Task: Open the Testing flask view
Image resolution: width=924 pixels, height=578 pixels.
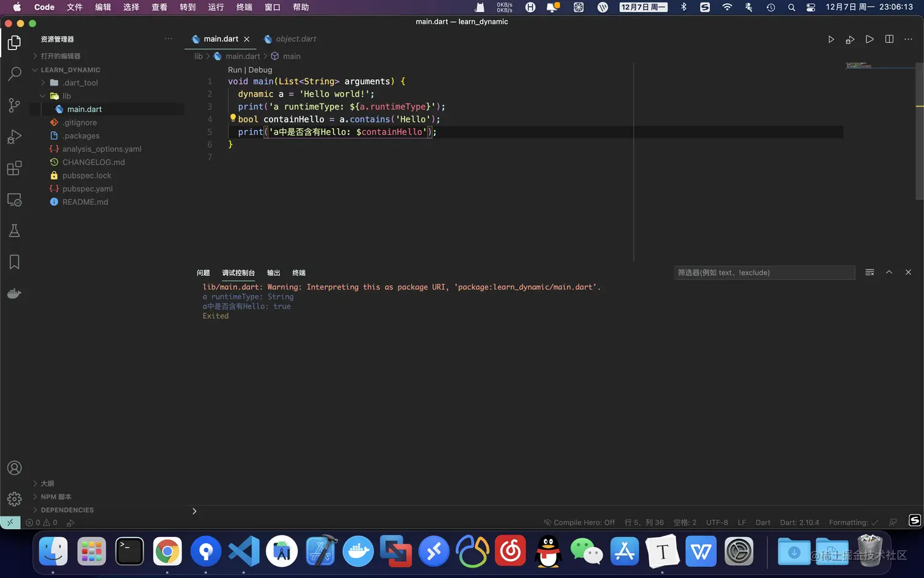Action: 14,231
